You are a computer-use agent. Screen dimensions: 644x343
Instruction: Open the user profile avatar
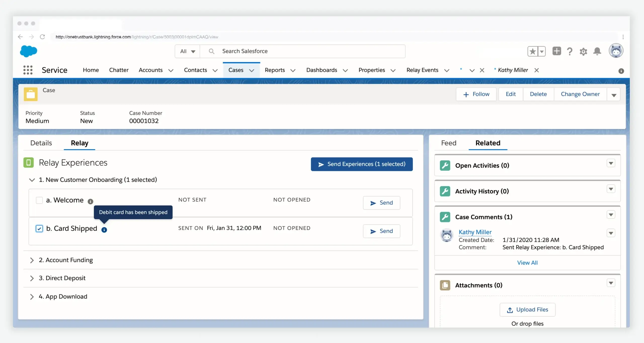coord(616,51)
